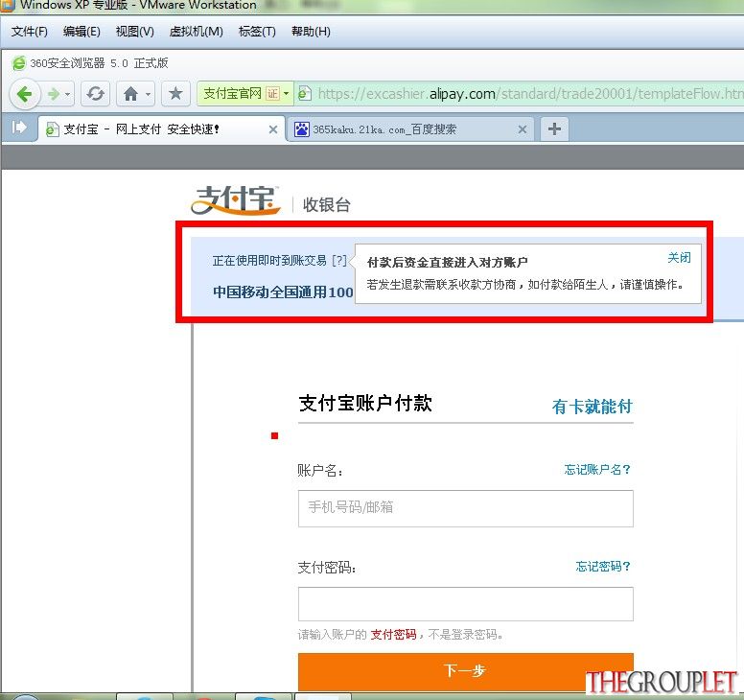Close the 支付宝 网上支付 tab
Viewport: 744px width, 700px height.
click(273, 129)
